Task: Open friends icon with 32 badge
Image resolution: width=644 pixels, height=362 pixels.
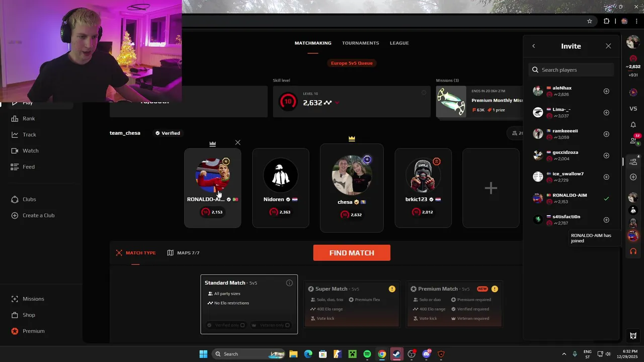Action: coord(634,140)
